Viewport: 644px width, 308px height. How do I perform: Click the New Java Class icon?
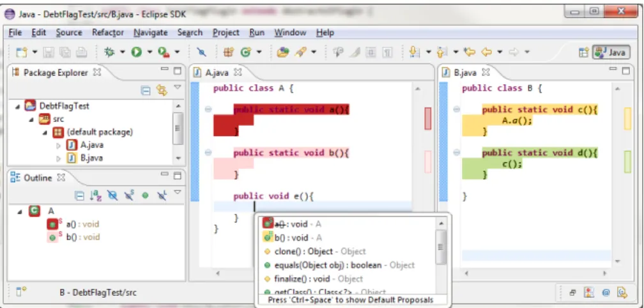click(245, 52)
